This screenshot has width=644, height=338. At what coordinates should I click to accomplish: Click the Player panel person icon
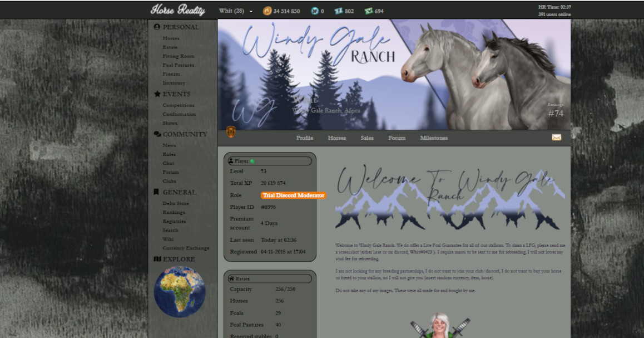coord(231,161)
